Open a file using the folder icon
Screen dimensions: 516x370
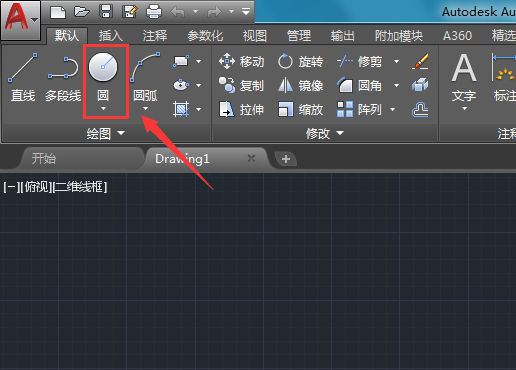click(x=82, y=12)
